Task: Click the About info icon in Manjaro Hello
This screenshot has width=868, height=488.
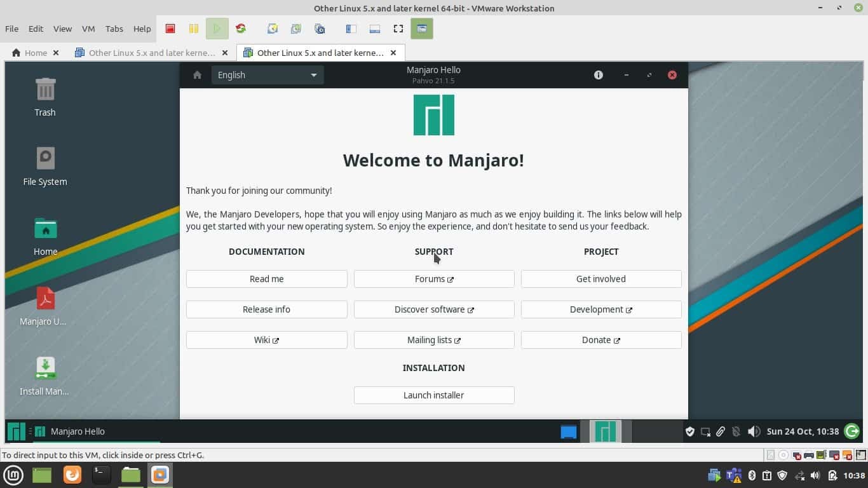Action: 598,75
